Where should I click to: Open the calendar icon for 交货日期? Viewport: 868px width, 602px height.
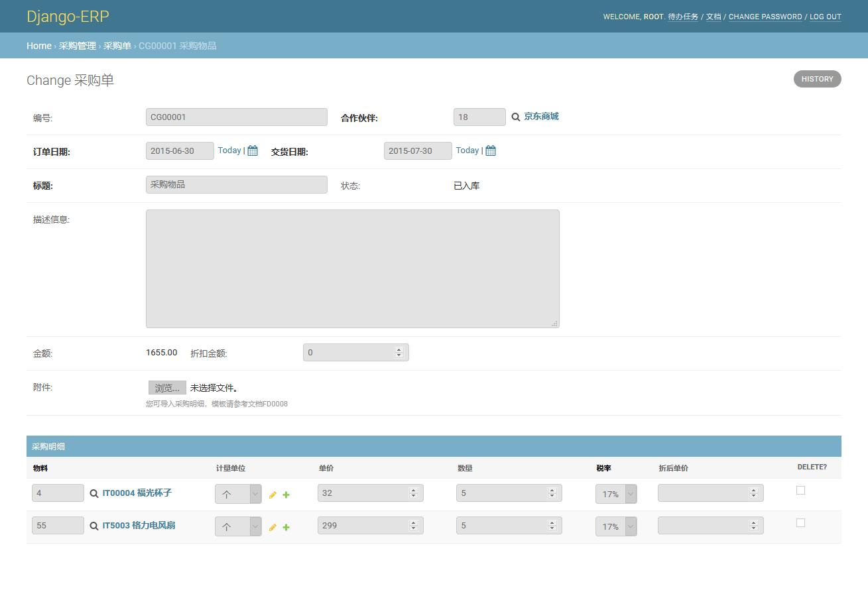coord(491,151)
